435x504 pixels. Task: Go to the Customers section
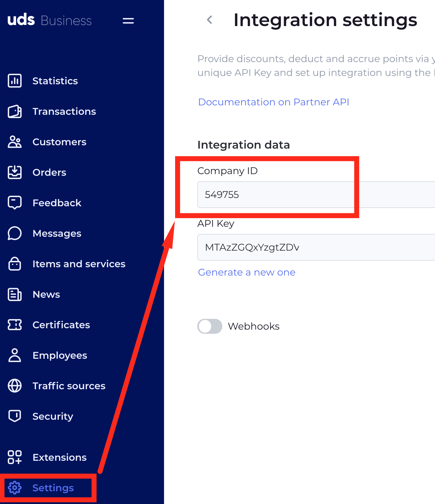pos(59,142)
